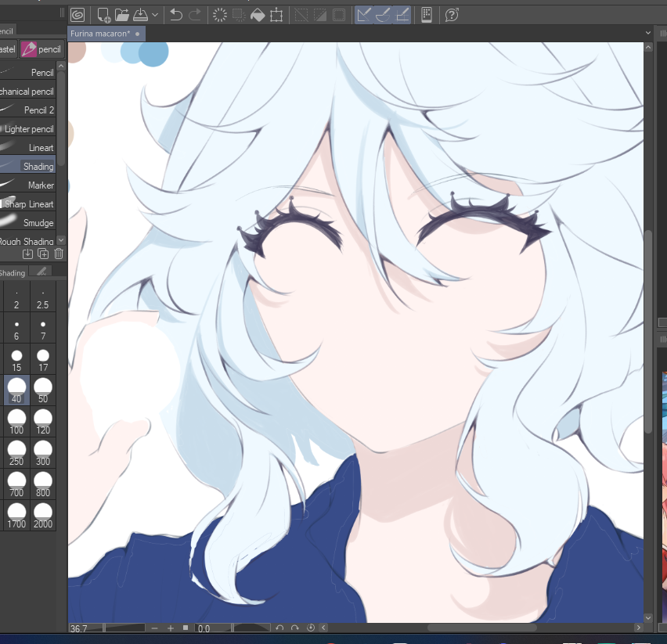The image size is (667, 644).
Task: Import sub tool material icon
Action: coord(27,254)
